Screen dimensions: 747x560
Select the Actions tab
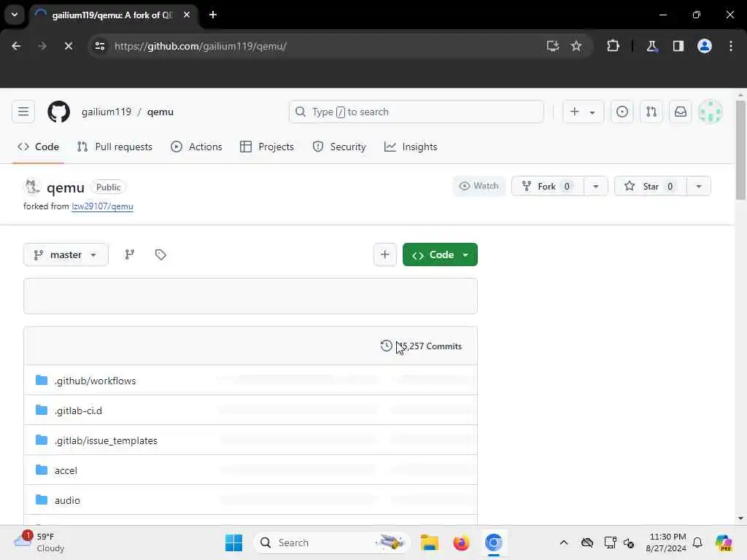pos(196,147)
